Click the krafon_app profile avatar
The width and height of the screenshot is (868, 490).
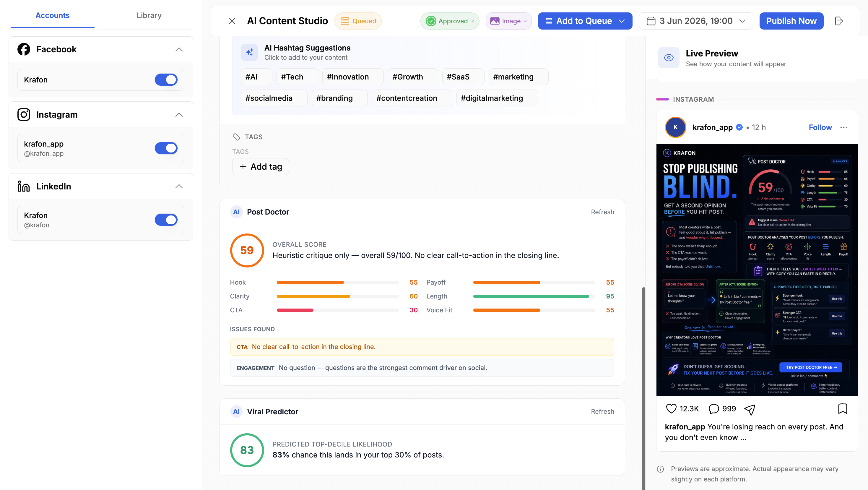coord(675,127)
